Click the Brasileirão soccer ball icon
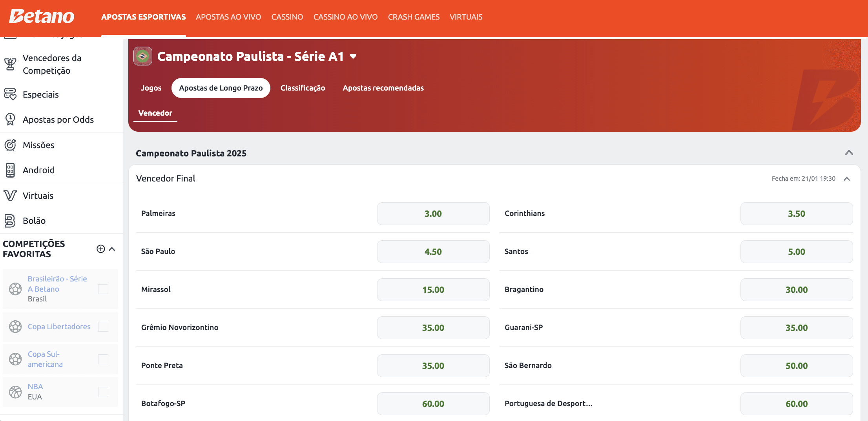Viewport: 868px width, 421px height. (15, 289)
